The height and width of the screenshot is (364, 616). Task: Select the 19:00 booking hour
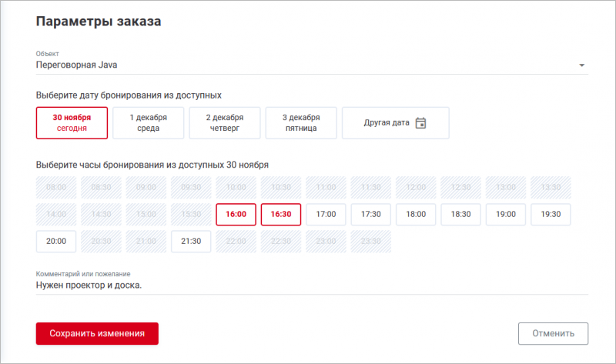click(506, 214)
